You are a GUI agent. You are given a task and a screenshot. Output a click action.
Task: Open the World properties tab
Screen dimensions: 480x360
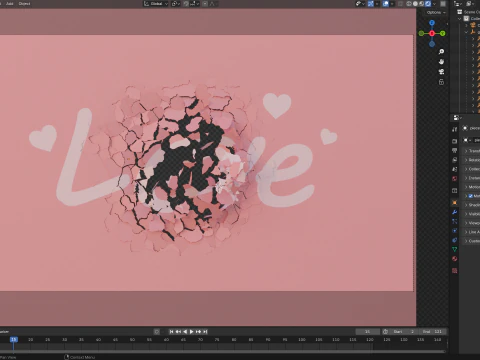455,179
